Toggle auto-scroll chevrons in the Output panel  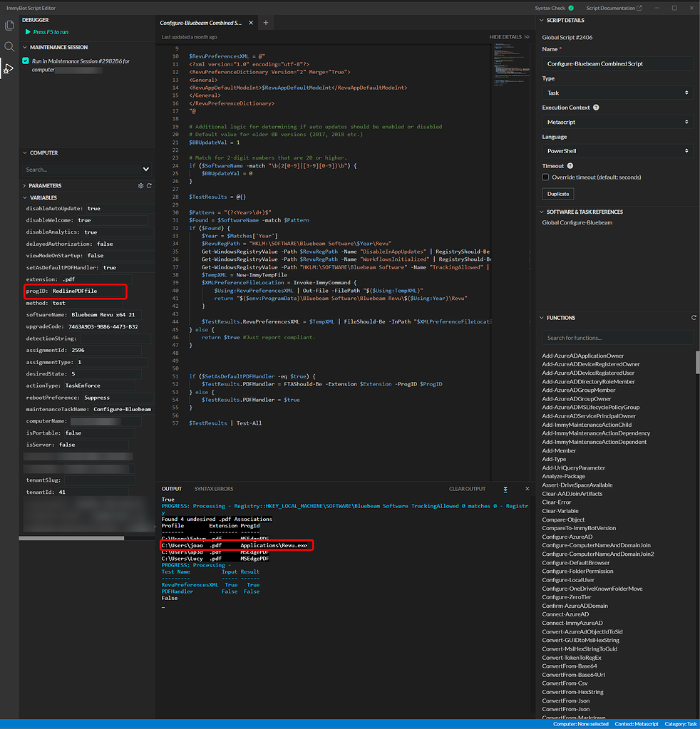(x=505, y=489)
